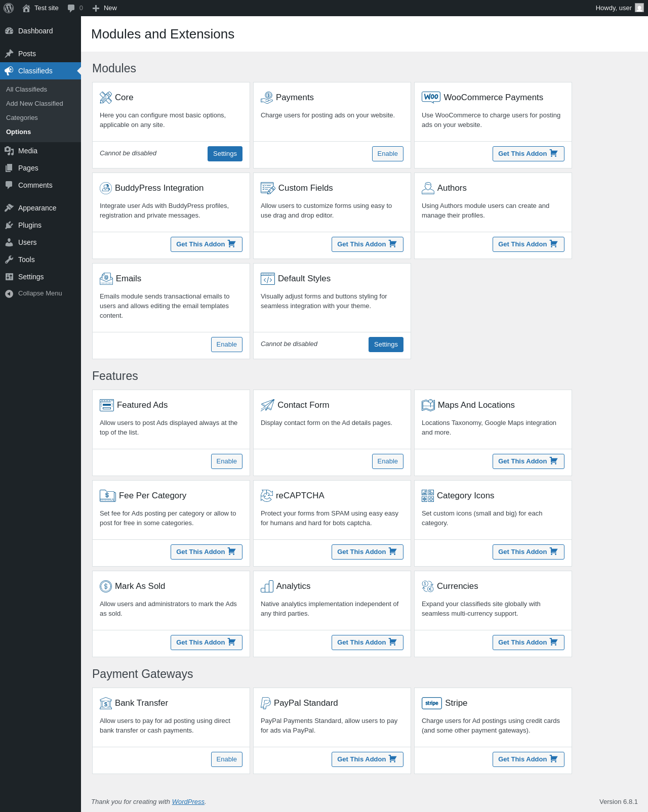This screenshot has width=648, height=812.
Task: Open Tools in the sidebar
Action: (40, 260)
